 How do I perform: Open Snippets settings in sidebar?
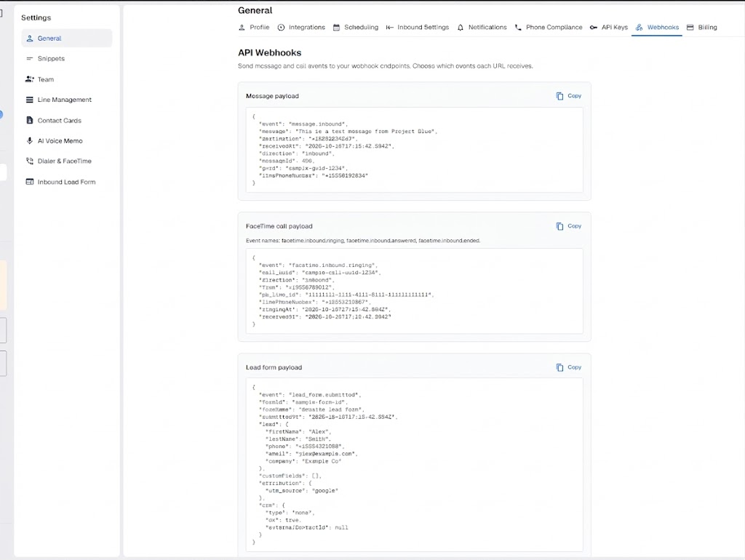pos(66,58)
